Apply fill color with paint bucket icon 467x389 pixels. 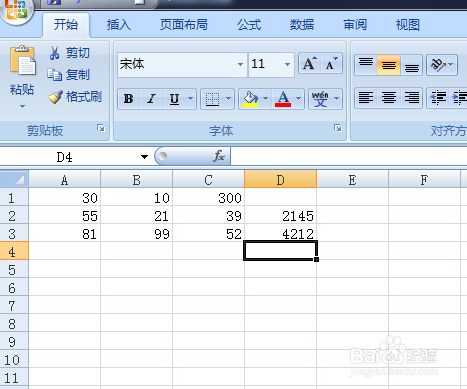[x=250, y=99]
